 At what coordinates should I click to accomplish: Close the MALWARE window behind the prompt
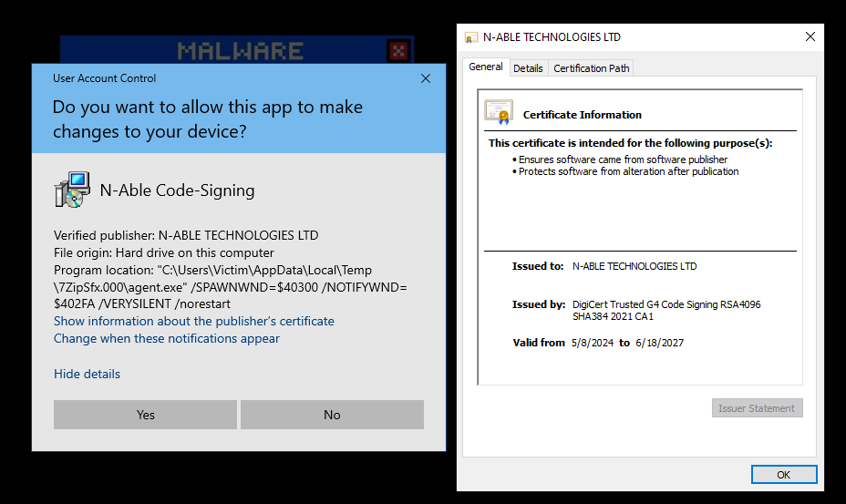click(398, 51)
